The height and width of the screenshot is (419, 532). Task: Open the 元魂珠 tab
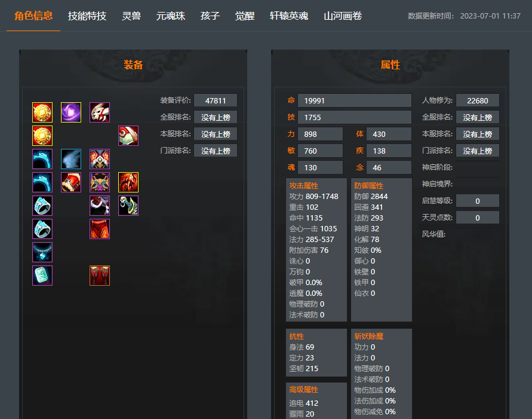171,16
